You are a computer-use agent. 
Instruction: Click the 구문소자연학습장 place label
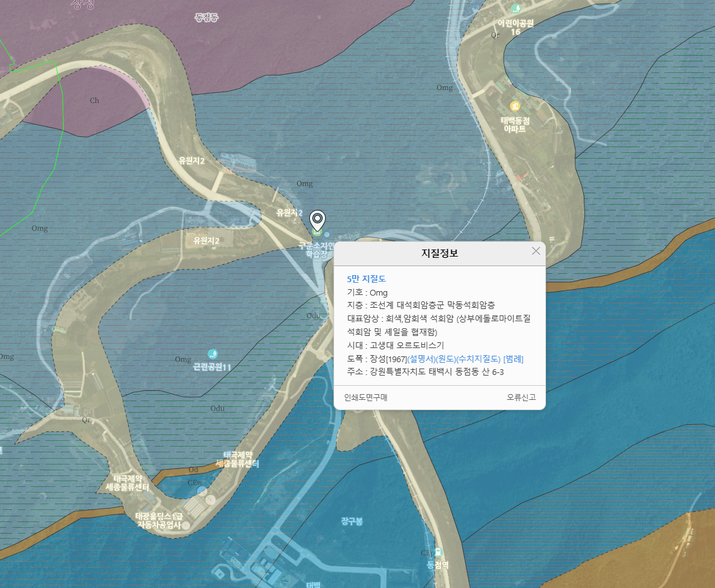(316, 250)
